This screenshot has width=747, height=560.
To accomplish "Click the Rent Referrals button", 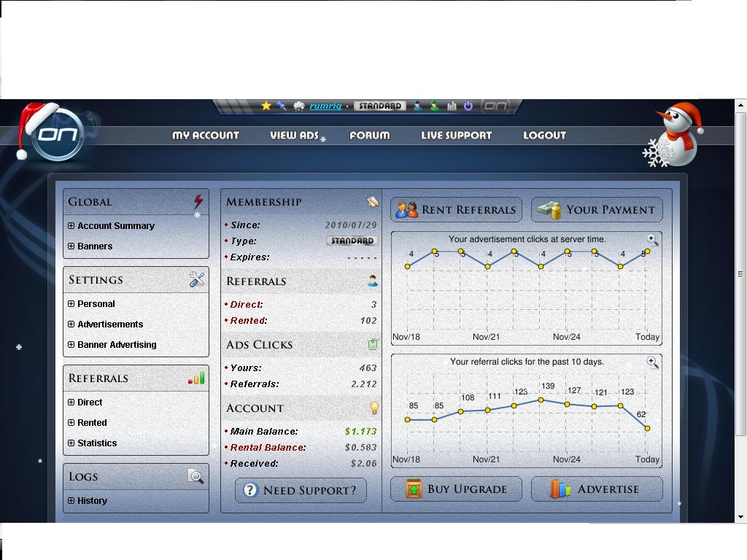I will [x=456, y=210].
